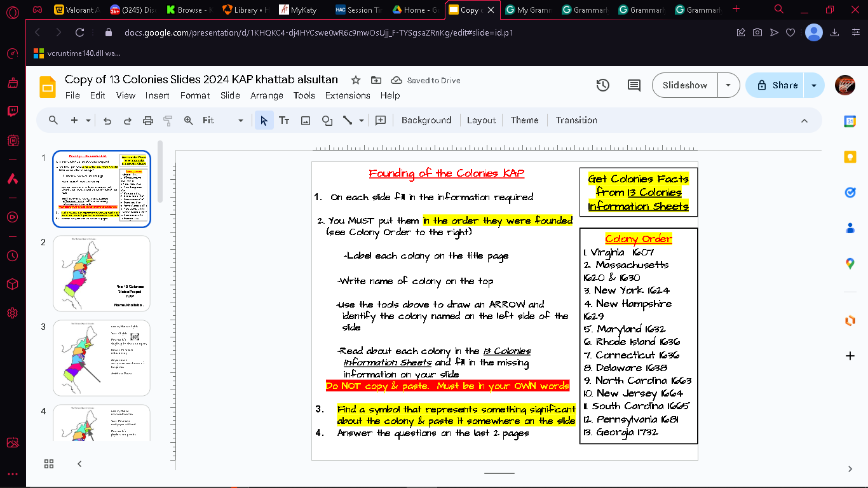Open the Arrange menu
This screenshot has width=868, height=488.
pos(267,95)
